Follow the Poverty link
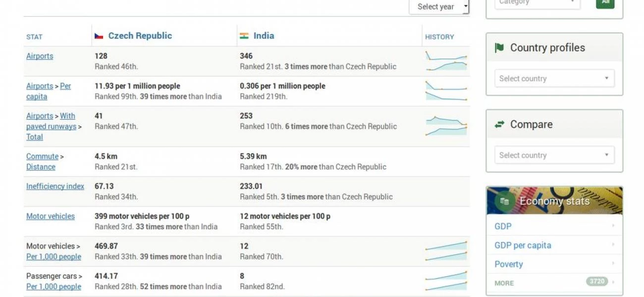 click(508, 264)
